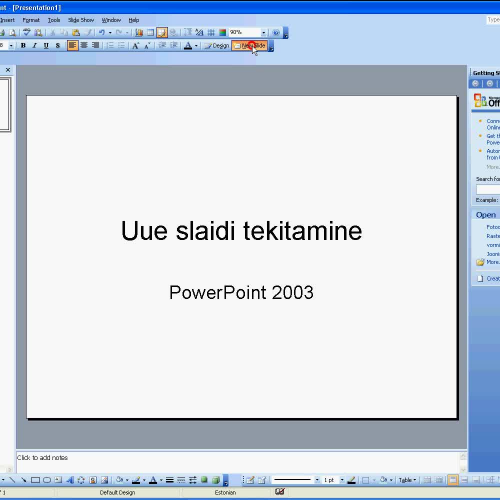This screenshot has height=500, width=500.
Task: Click the Help question mark icon
Action: click(x=276, y=32)
